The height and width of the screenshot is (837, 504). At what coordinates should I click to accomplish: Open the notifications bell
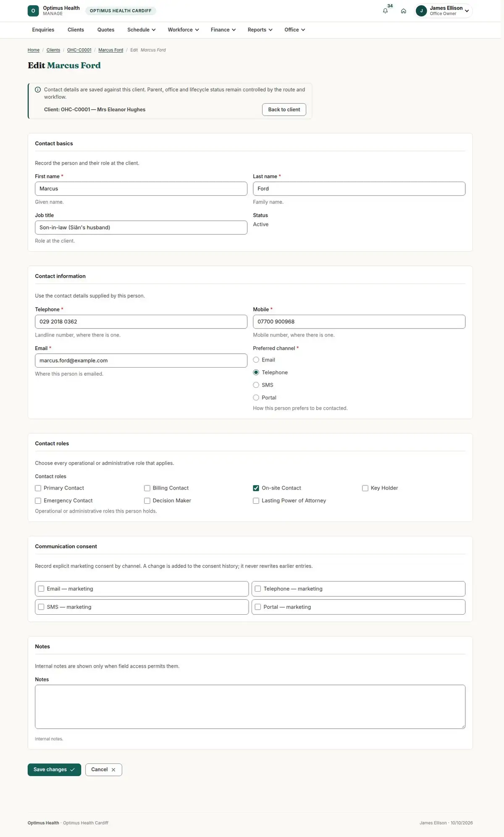pos(385,11)
